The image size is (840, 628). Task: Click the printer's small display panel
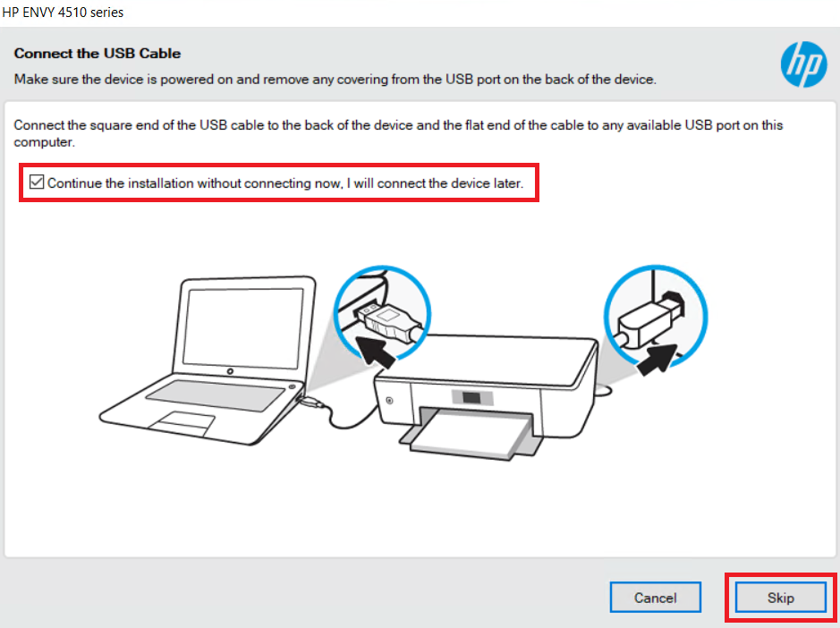pos(471,397)
